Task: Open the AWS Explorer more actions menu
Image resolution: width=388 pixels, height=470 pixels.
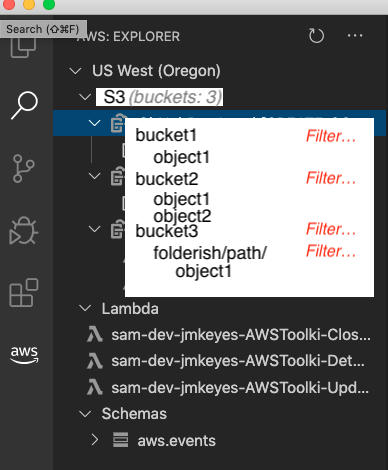Action: pyautogui.click(x=355, y=35)
